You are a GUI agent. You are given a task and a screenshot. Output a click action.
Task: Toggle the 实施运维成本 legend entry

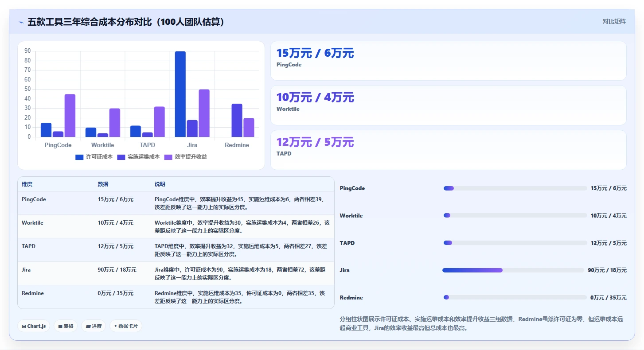[x=138, y=157]
